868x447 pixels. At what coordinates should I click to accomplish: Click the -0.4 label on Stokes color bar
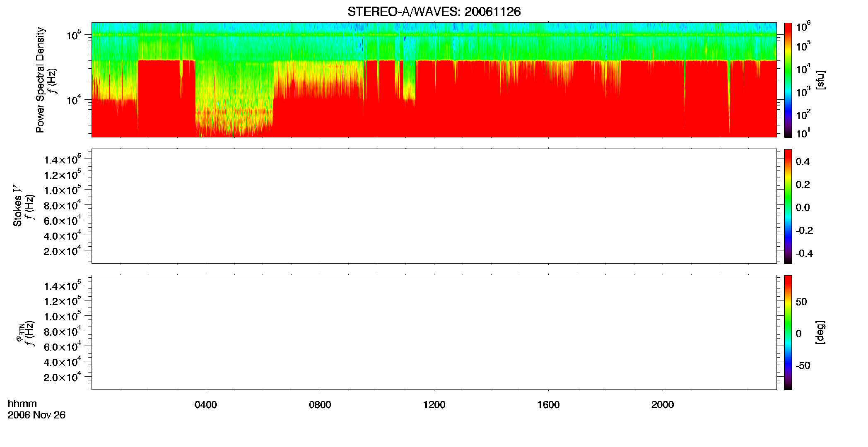pyautogui.click(x=804, y=254)
